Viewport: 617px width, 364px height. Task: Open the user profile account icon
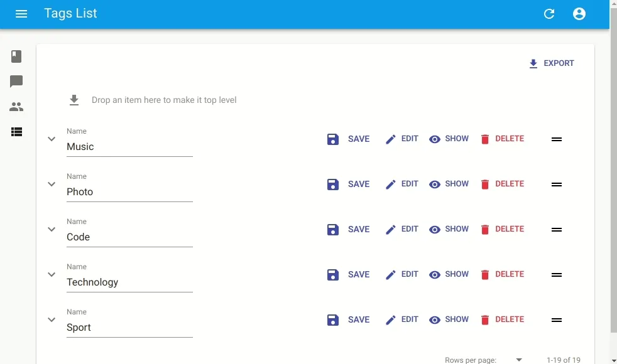tap(579, 14)
